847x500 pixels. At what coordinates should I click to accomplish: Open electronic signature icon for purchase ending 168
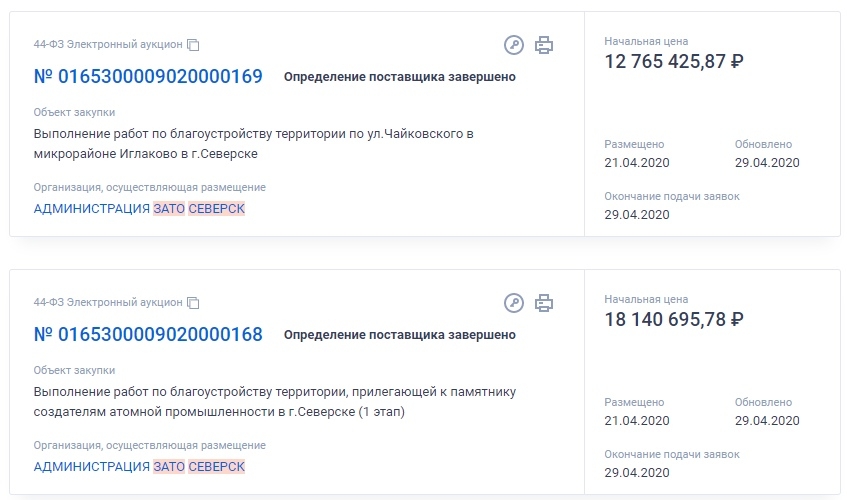[514, 303]
